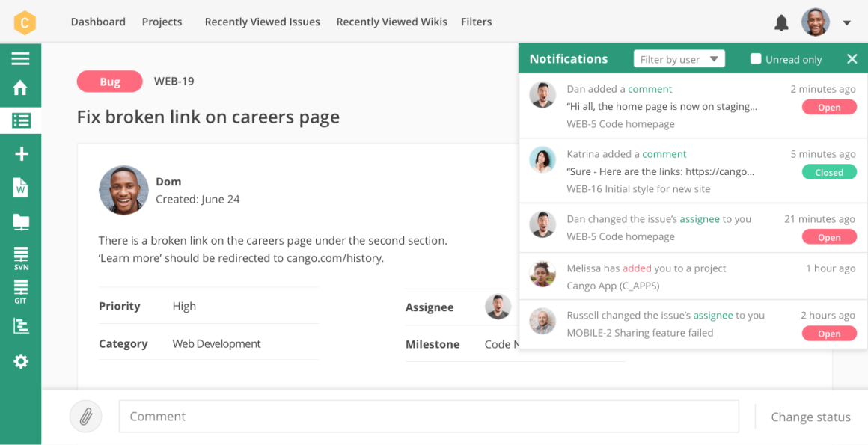Open the Projects menu item
The width and height of the screenshot is (868, 445).
coord(162,22)
